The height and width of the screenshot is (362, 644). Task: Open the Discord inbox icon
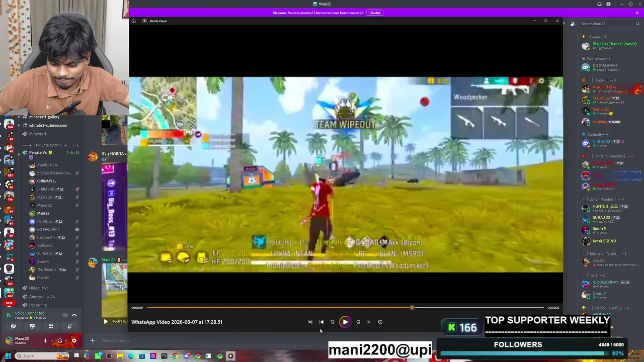[x=599, y=4]
